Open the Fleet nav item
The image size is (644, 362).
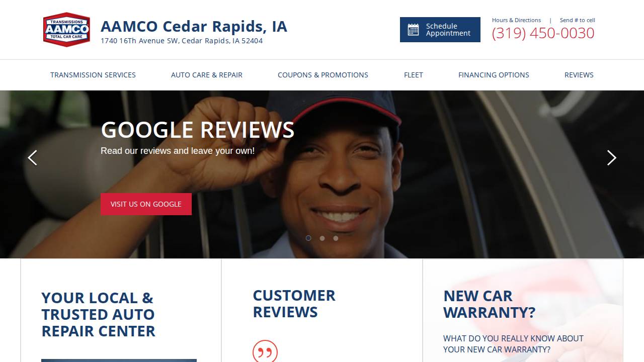(414, 75)
